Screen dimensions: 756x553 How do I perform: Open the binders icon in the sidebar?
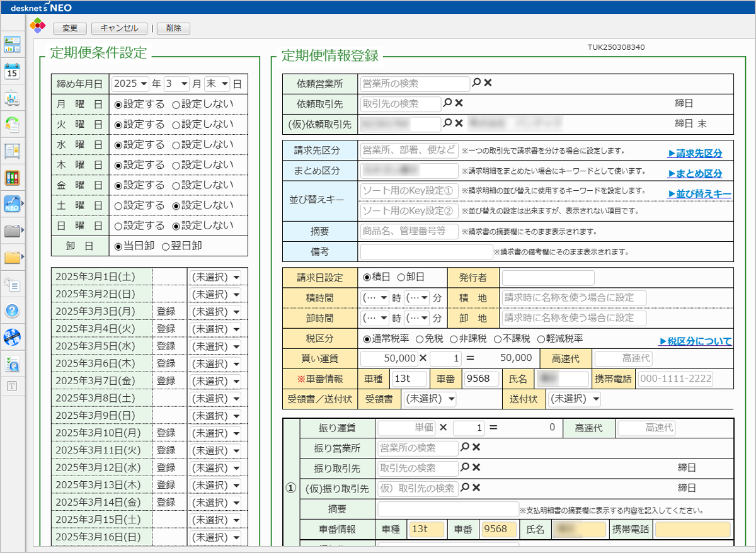(x=13, y=178)
